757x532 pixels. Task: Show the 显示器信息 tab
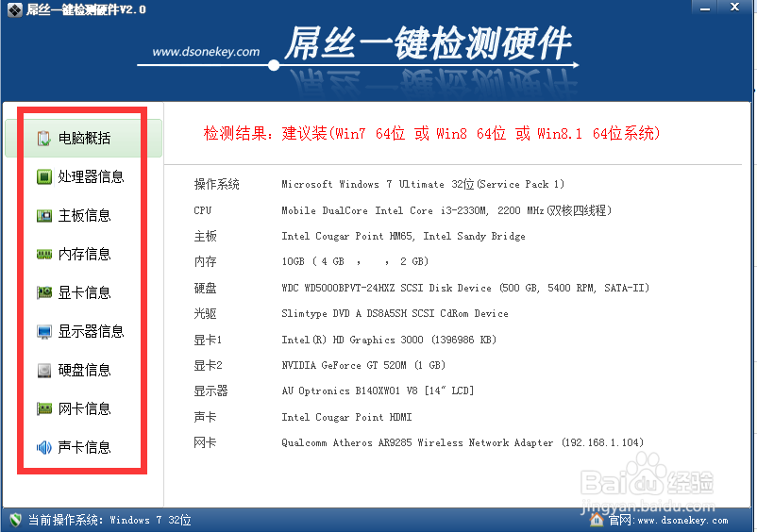click(91, 332)
